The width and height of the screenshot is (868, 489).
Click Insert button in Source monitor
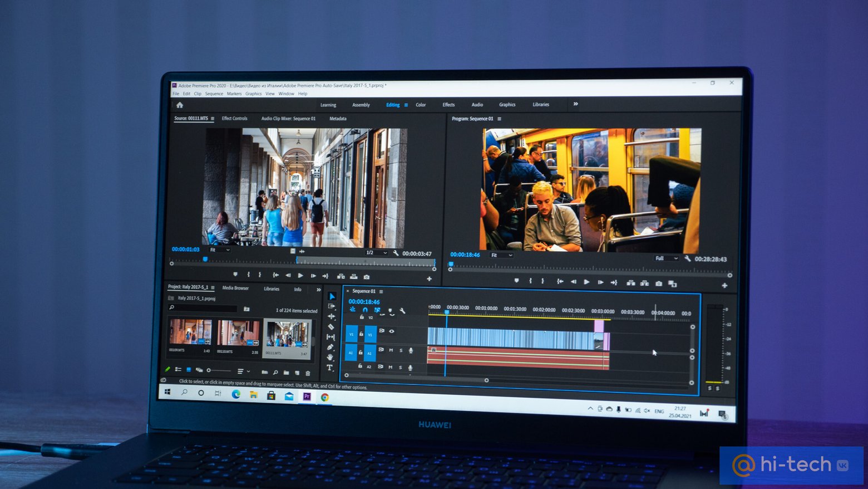pyautogui.click(x=341, y=276)
